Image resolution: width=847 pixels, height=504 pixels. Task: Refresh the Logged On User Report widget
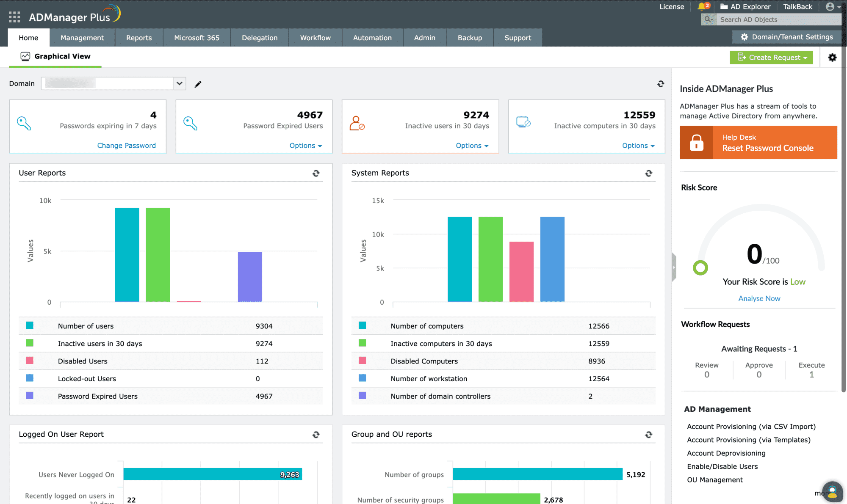(316, 435)
